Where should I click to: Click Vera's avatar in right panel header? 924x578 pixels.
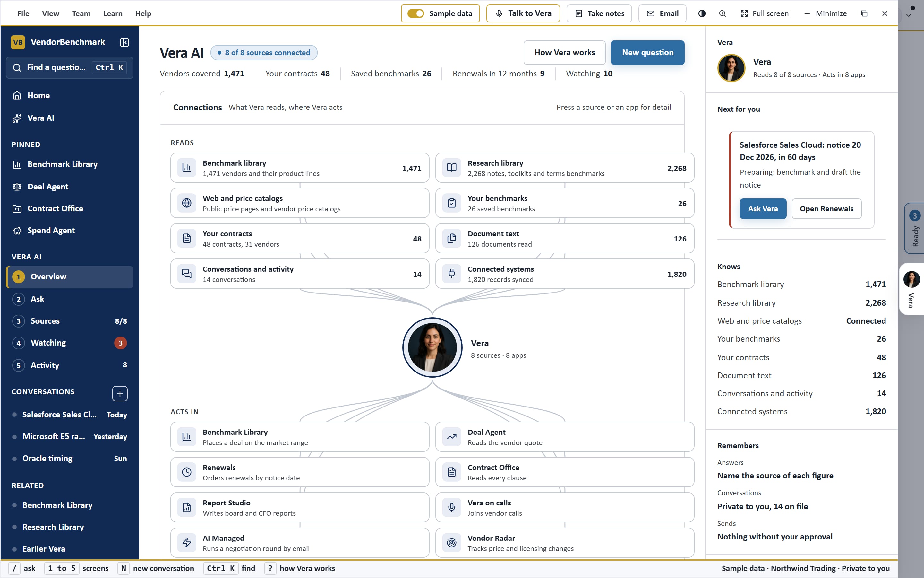tap(731, 68)
